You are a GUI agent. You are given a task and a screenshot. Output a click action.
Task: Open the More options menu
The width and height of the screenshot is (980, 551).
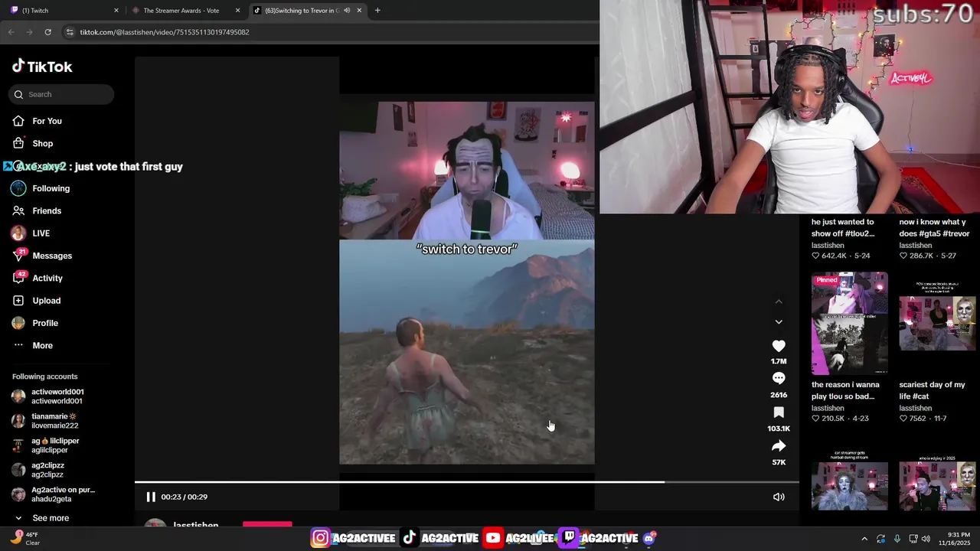pyautogui.click(x=33, y=345)
